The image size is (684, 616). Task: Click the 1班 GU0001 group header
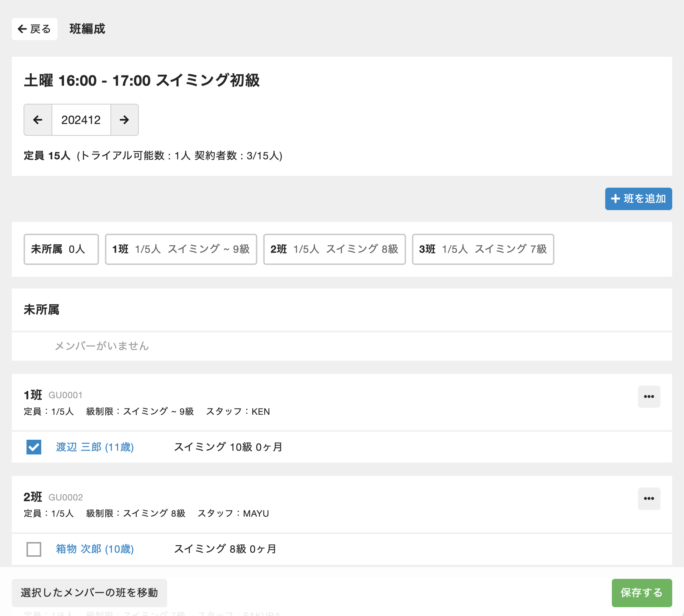click(x=53, y=395)
